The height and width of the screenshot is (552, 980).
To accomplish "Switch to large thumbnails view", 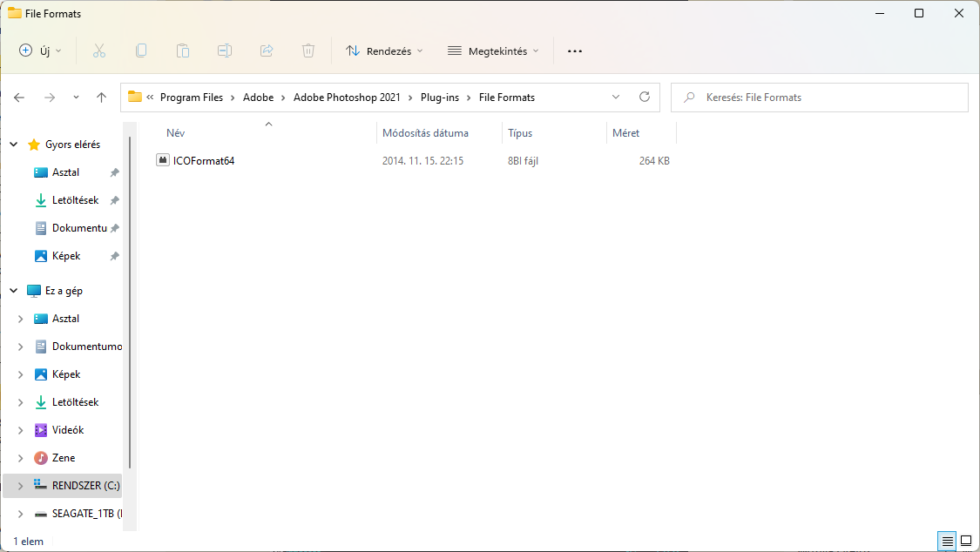I will click(965, 541).
